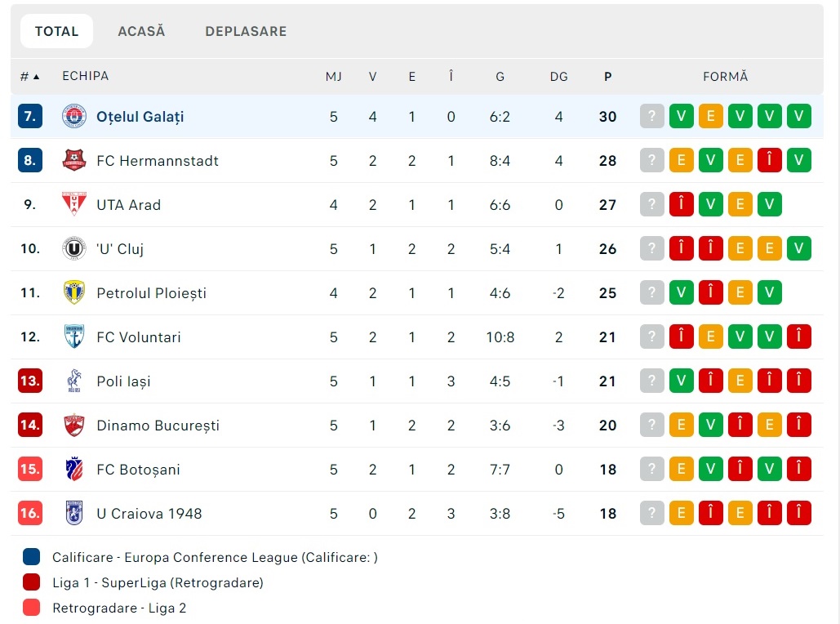Click the FC Botoșani team crest
840x624 pixels.
point(74,469)
